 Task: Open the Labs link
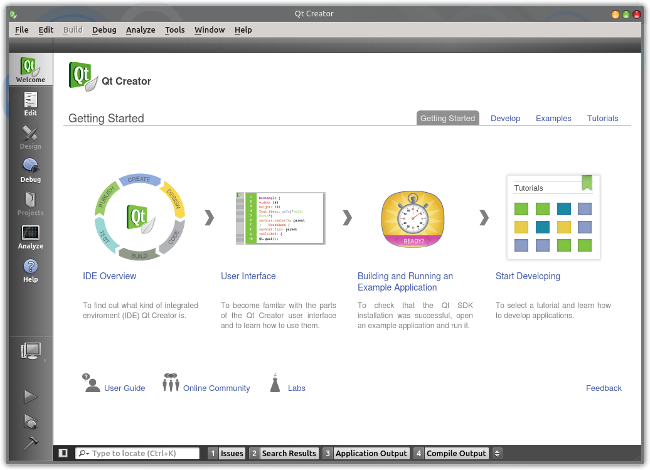296,388
